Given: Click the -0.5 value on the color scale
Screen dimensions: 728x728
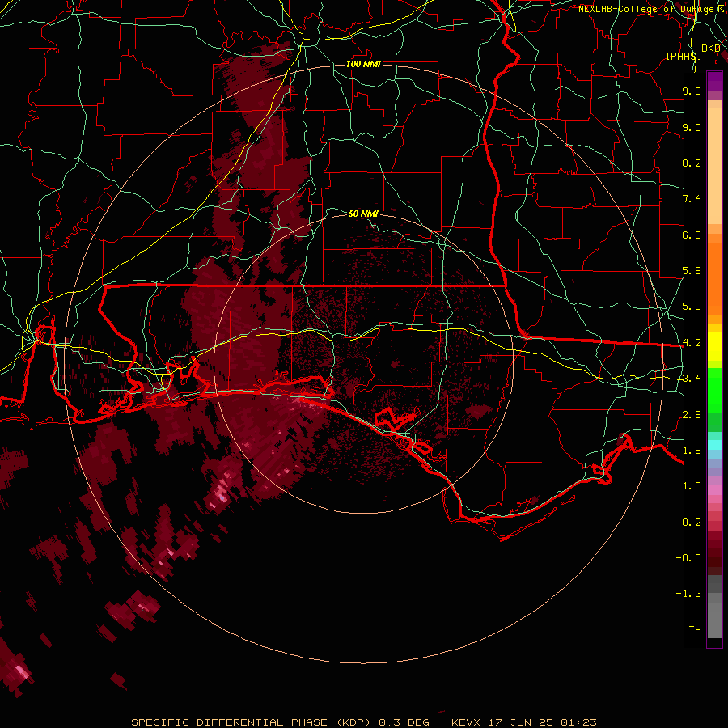Looking at the screenshot, I should [688, 558].
